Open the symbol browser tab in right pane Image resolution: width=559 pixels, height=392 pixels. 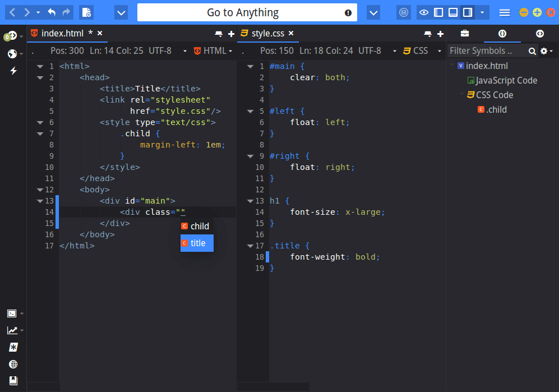(x=502, y=34)
